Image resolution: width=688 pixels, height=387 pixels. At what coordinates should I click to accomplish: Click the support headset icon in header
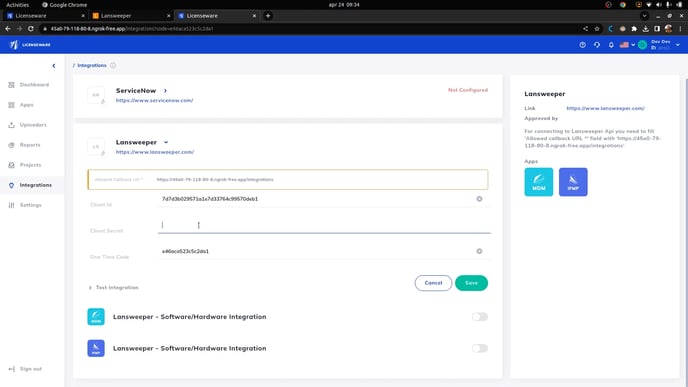click(x=597, y=45)
